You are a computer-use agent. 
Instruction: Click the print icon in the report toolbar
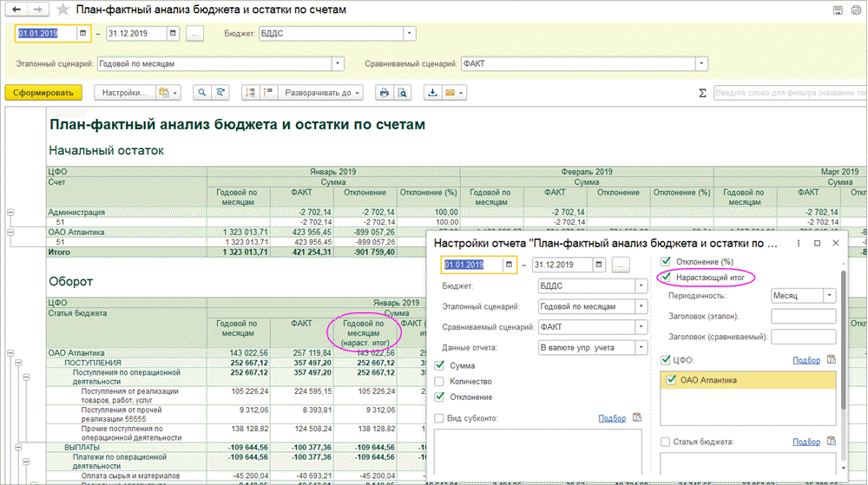[384, 92]
